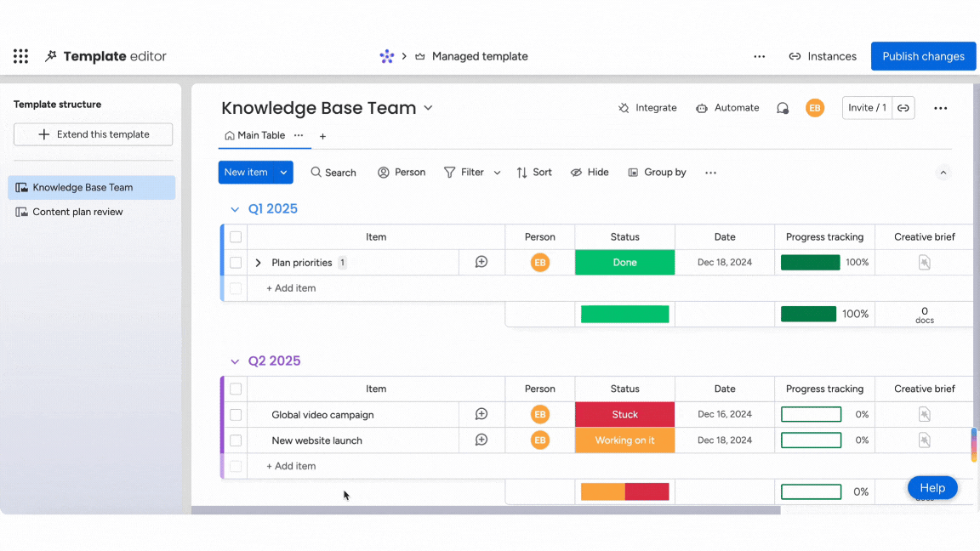
Task: Filter by Person in toolbar
Action: tap(402, 173)
